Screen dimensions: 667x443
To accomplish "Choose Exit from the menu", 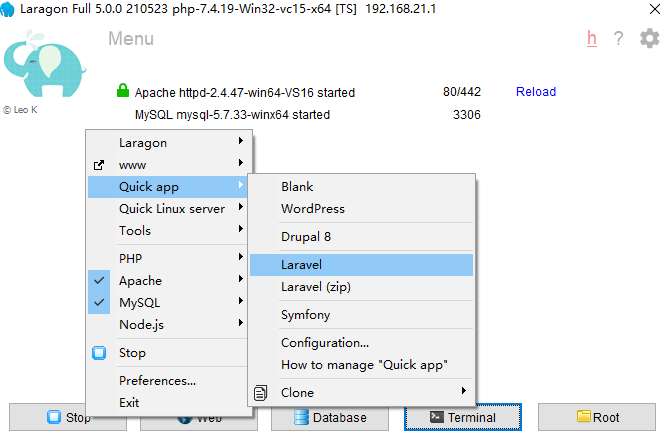I will [167, 403].
